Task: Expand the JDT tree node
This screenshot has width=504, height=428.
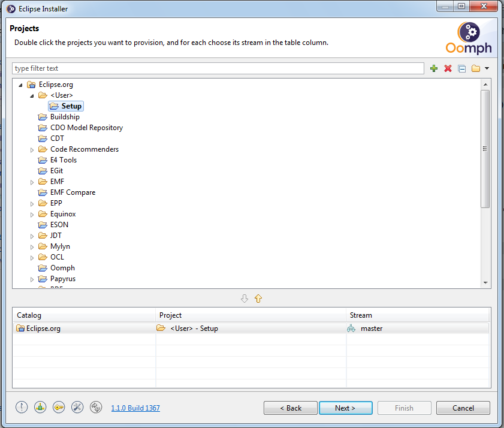Action: pyautogui.click(x=32, y=236)
